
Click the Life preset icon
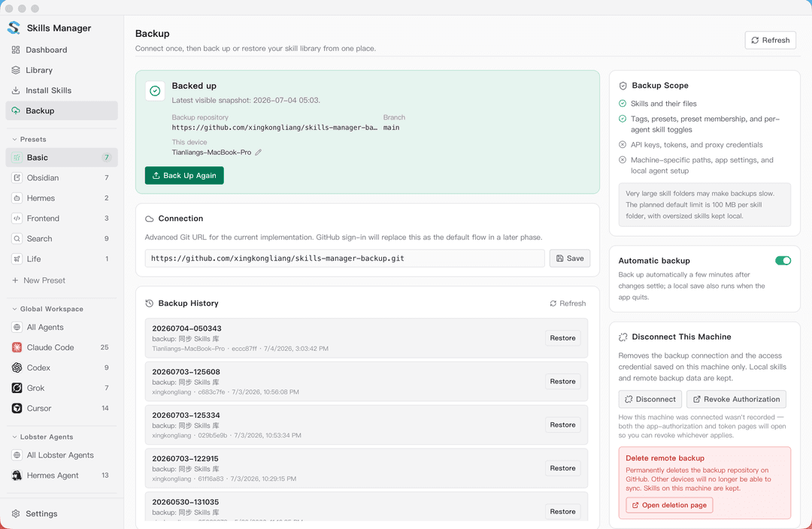(17, 258)
